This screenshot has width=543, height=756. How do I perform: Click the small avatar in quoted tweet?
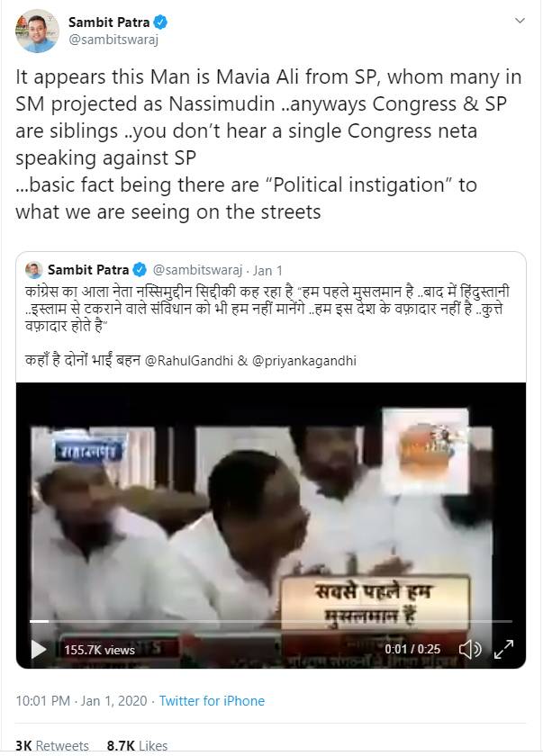click(x=33, y=270)
